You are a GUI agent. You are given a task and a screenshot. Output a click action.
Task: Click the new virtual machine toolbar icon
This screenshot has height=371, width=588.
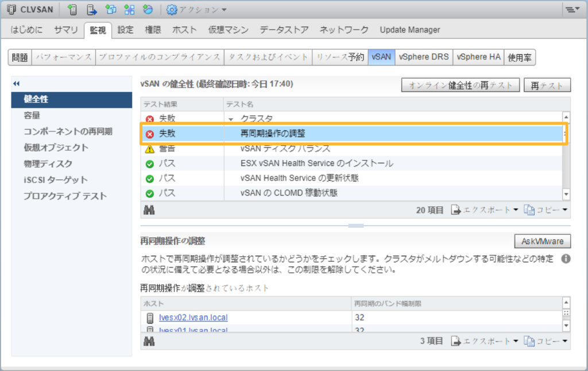pyautogui.click(x=111, y=9)
